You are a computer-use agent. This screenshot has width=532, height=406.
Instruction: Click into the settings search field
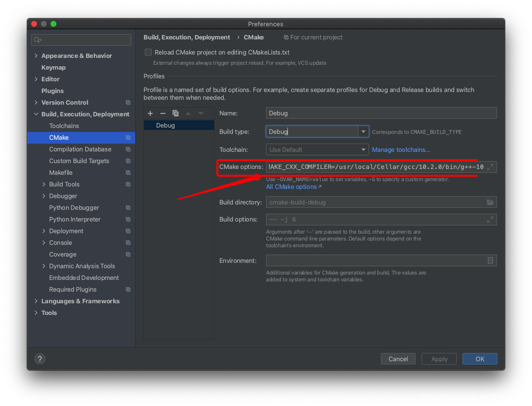81,40
